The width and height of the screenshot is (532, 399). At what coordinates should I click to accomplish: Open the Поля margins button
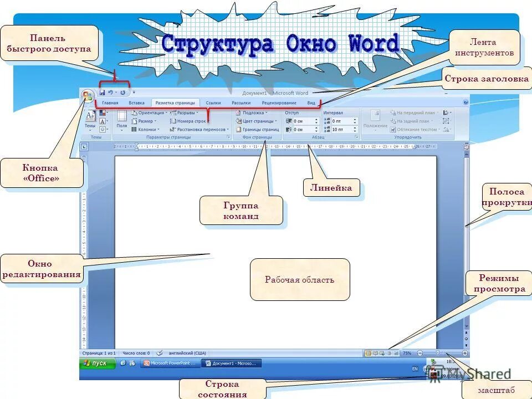coord(122,121)
